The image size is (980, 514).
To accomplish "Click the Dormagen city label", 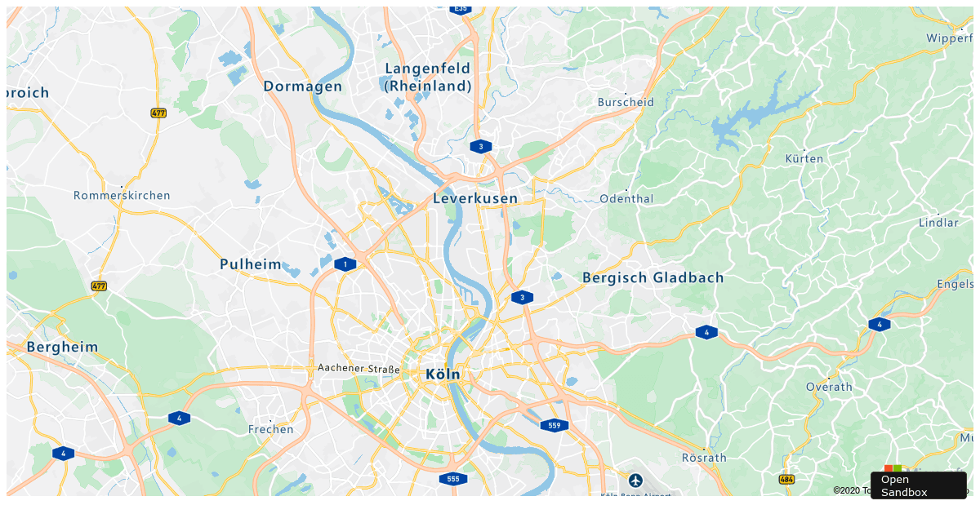I will [x=303, y=86].
